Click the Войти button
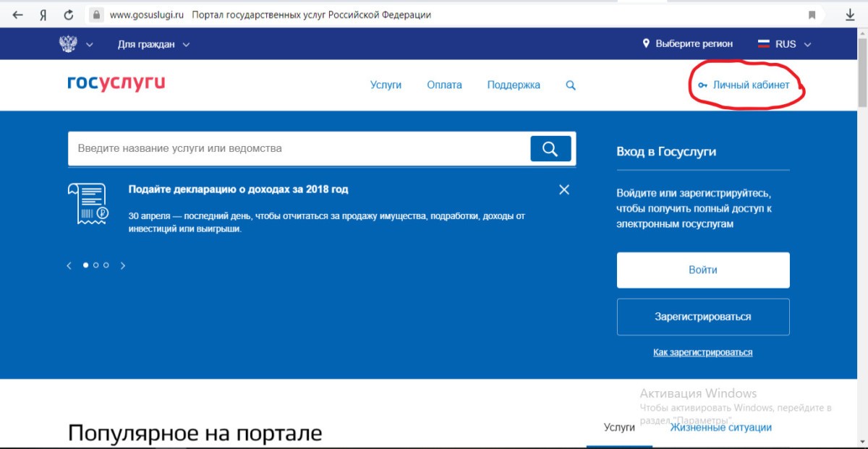Viewport: 868px width, 449px height. tap(703, 270)
